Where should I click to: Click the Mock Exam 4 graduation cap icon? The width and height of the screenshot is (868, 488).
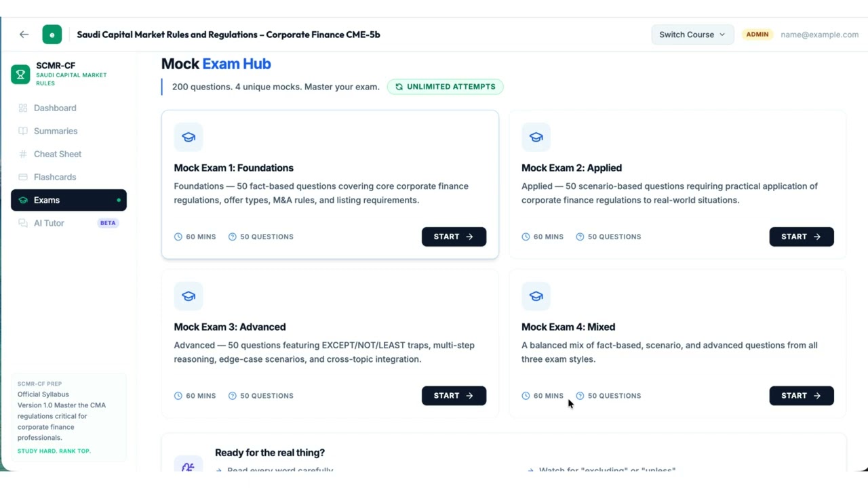point(536,296)
